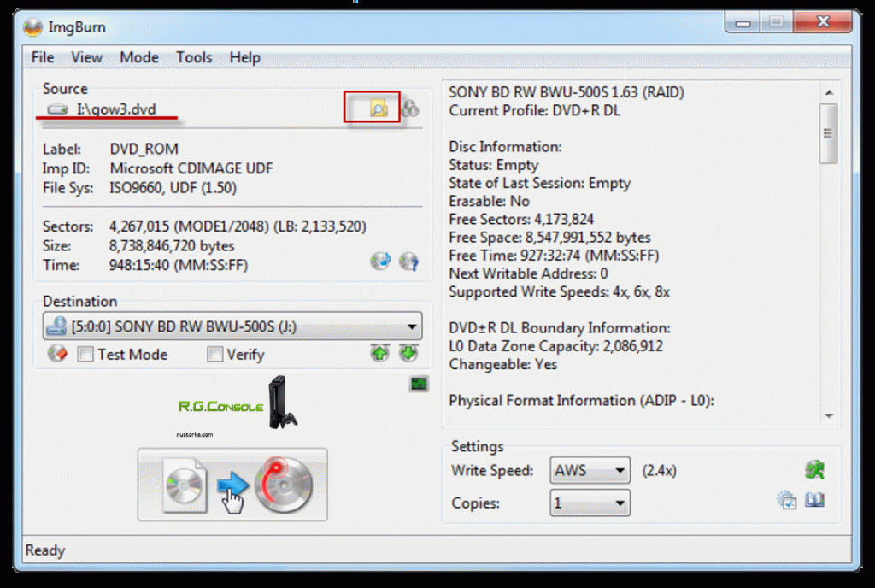The image size is (875, 588).
Task: Click the info panel scrollbar thumb
Action: pos(829,133)
